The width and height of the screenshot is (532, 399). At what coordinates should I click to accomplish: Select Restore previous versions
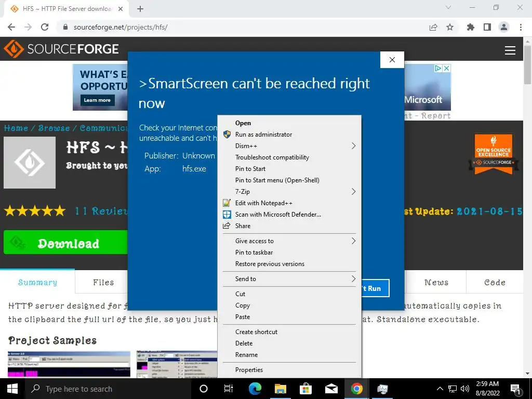[289, 264]
